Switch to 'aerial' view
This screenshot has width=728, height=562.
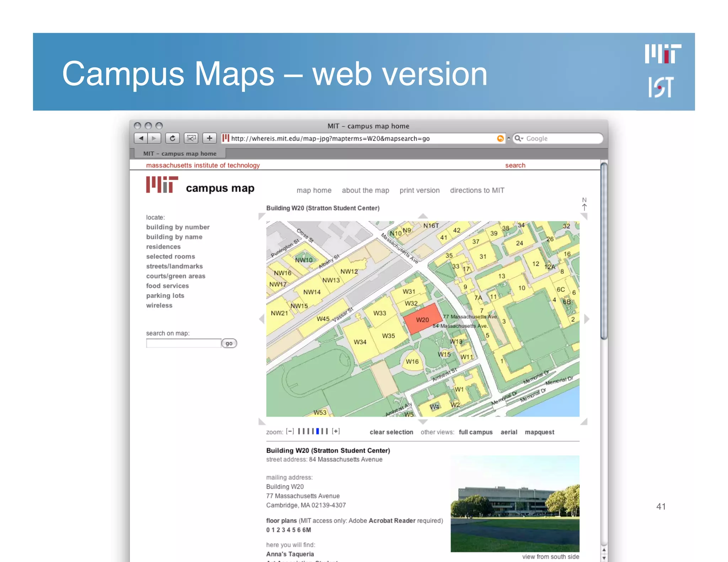[x=509, y=432]
